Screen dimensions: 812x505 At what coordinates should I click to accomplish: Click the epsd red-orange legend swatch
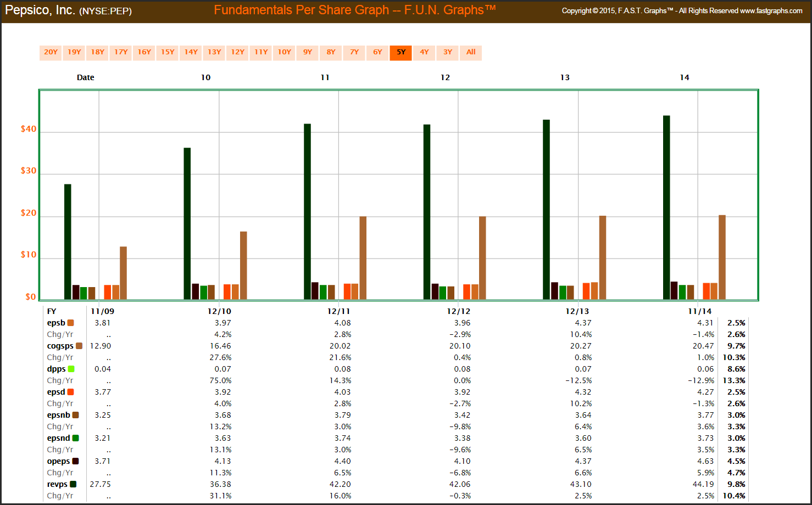pyautogui.click(x=70, y=392)
